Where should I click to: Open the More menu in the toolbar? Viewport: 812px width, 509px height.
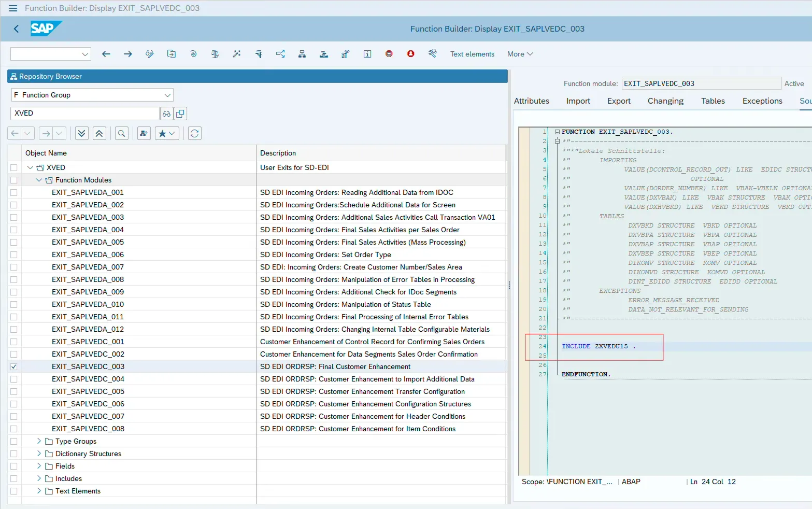tap(520, 54)
